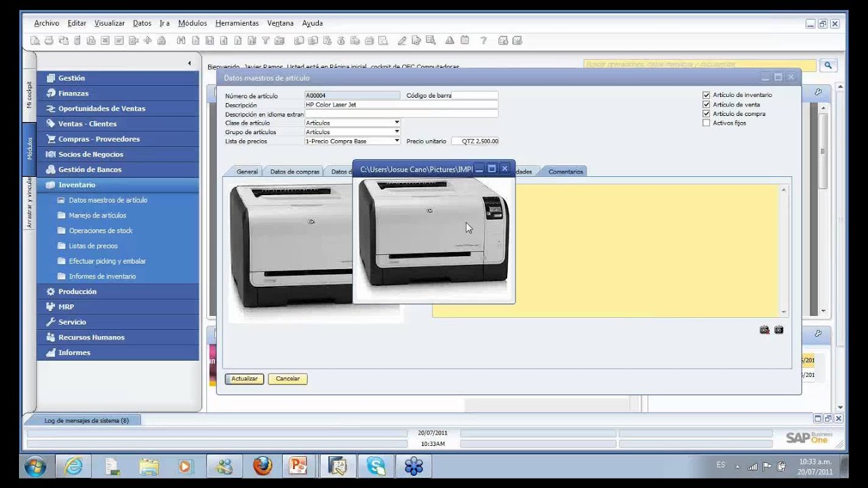The height and width of the screenshot is (488, 868).
Task: Open Internet Explorer from the taskbar
Action: [73, 466]
